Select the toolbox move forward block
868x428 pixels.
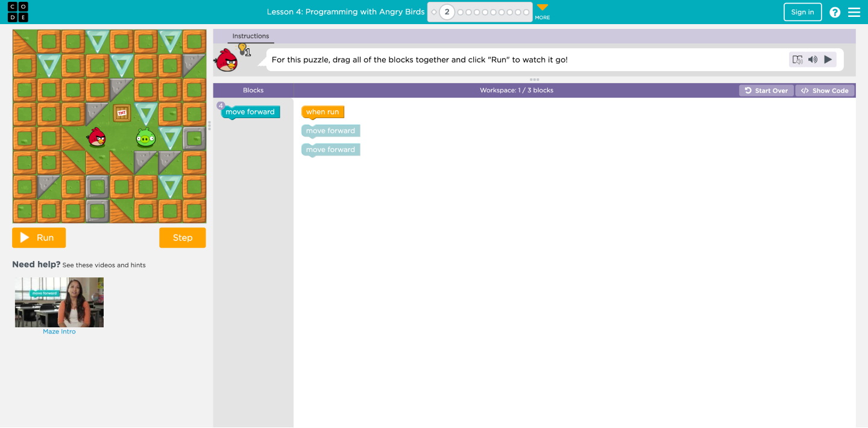tap(250, 112)
